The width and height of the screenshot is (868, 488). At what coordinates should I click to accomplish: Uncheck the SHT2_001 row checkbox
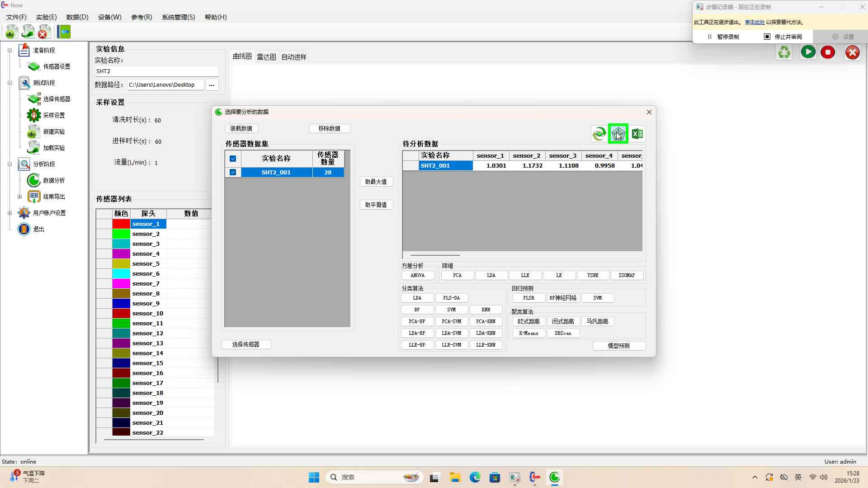coord(233,172)
